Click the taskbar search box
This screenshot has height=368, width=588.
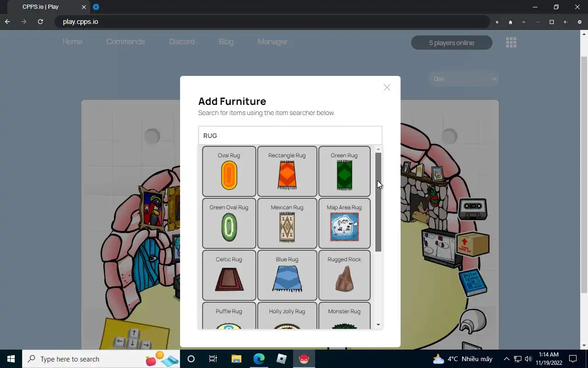[x=102, y=359]
